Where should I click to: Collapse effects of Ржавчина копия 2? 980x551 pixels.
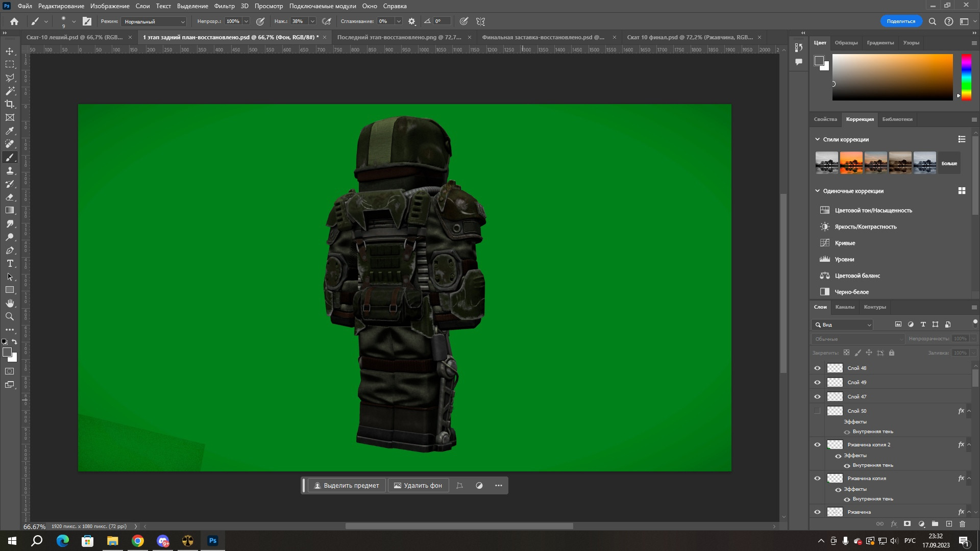pyautogui.click(x=969, y=445)
